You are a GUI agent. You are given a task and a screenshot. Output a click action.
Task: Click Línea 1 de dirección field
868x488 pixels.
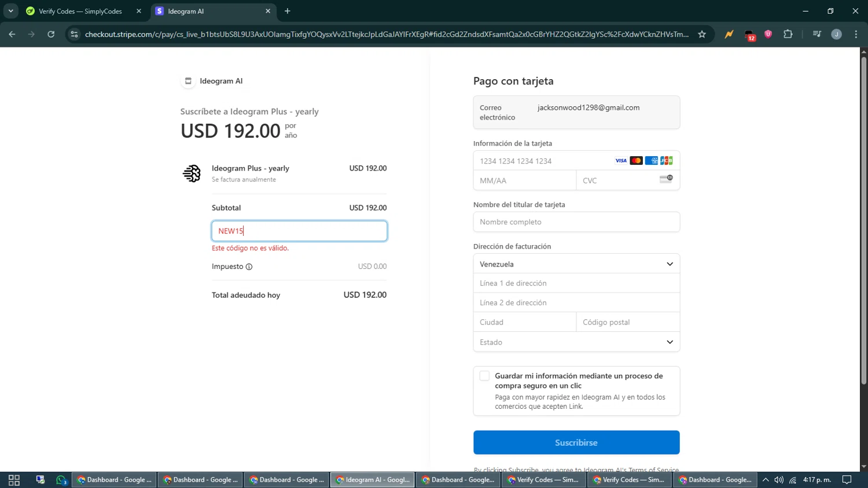576,283
